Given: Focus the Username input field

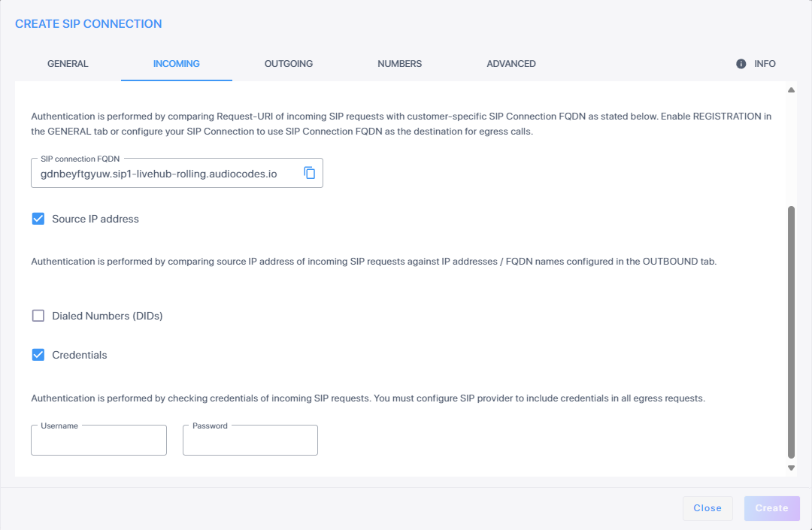Looking at the screenshot, I should coord(99,441).
